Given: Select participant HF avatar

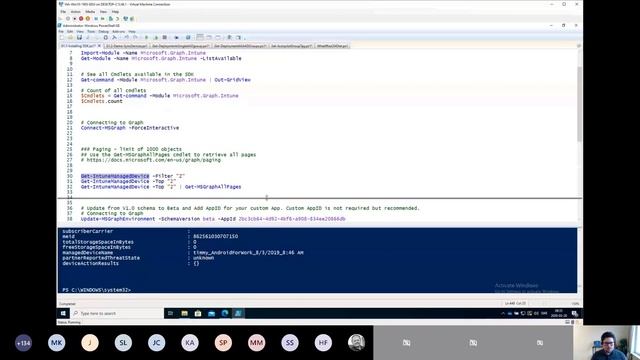Looking at the screenshot, I should [323, 343].
